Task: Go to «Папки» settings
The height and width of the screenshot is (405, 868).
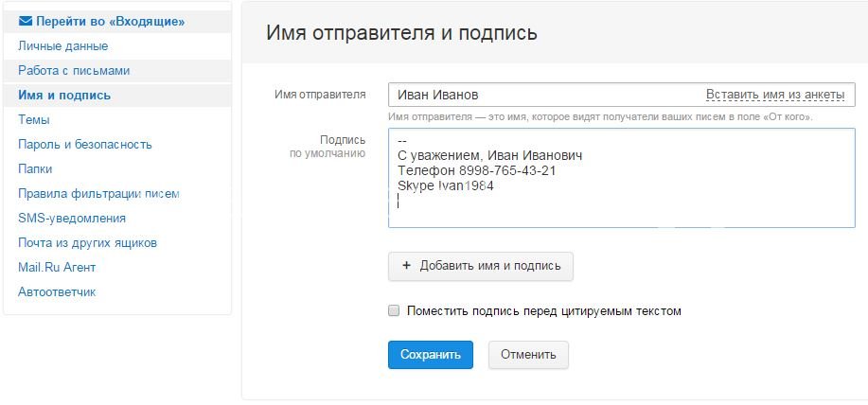Action: pos(36,169)
